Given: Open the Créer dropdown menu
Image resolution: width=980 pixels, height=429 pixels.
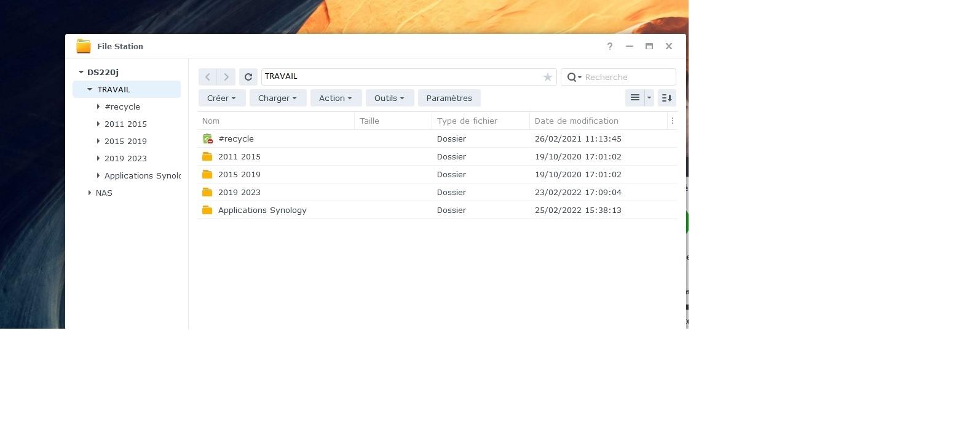Looking at the screenshot, I should 221,98.
